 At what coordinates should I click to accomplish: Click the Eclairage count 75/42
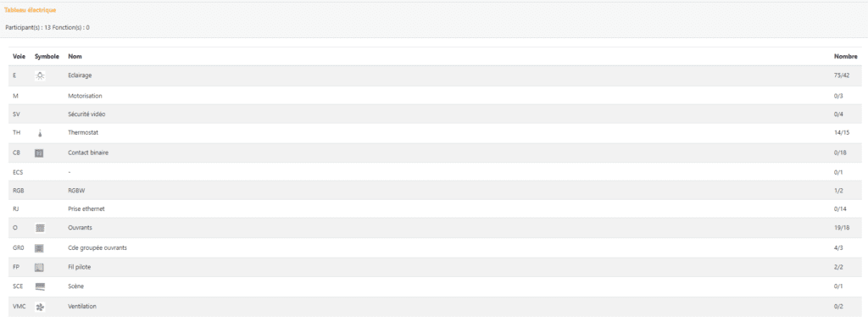point(842,75)
